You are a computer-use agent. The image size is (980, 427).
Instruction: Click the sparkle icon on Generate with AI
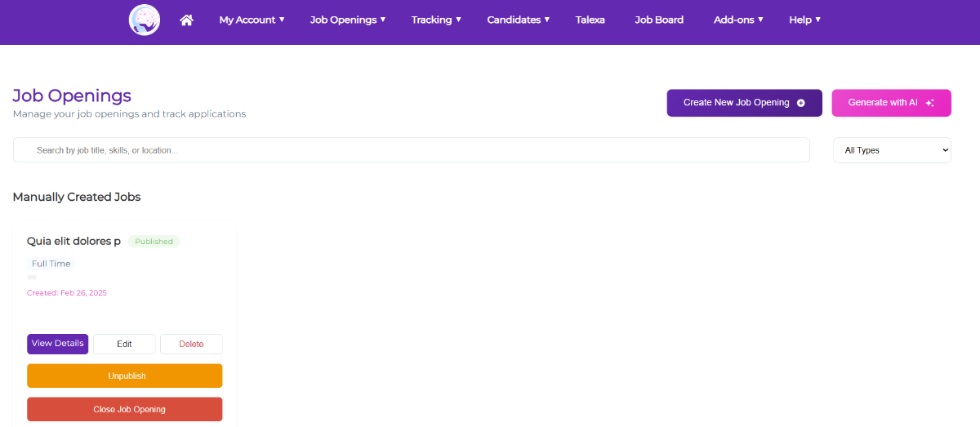pos(929,103)
